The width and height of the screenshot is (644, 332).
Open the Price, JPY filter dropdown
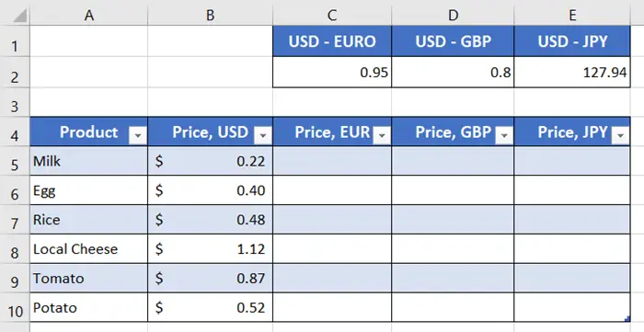(x=621, y=135)
